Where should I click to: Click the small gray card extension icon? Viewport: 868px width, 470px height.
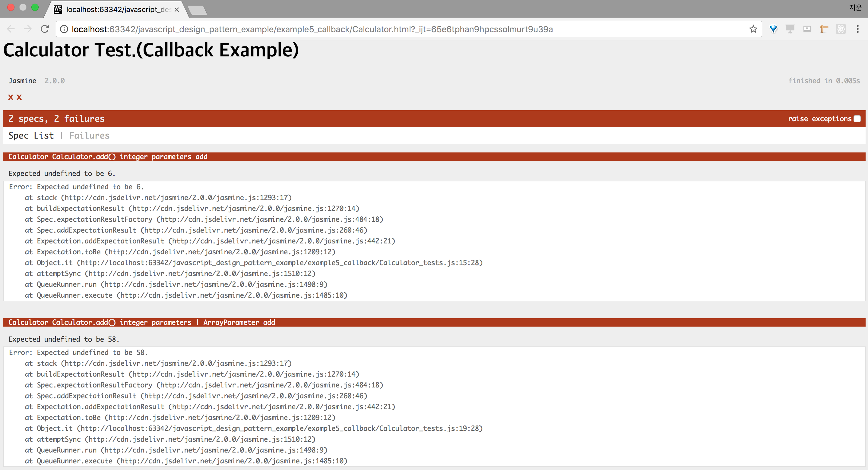(x=807, y=29)
